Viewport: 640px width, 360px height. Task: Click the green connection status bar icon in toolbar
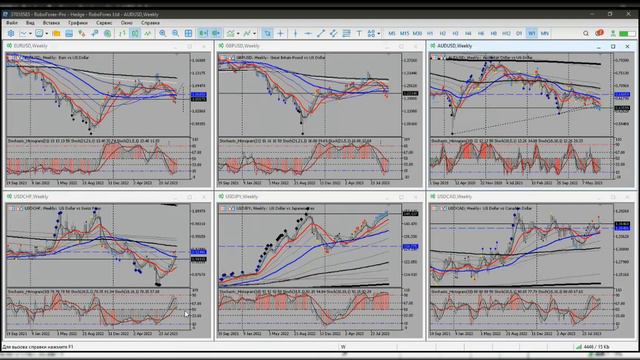[627, 34]
